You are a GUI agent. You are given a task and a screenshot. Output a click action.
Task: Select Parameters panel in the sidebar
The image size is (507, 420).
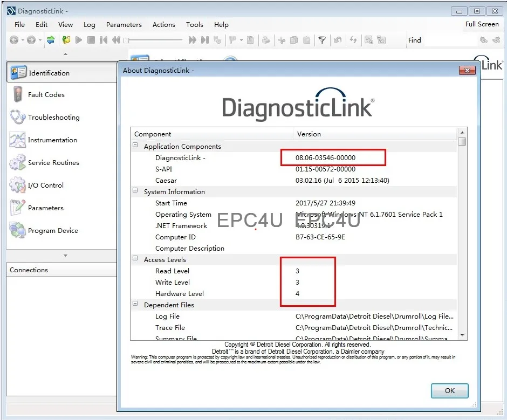(62, 208)
